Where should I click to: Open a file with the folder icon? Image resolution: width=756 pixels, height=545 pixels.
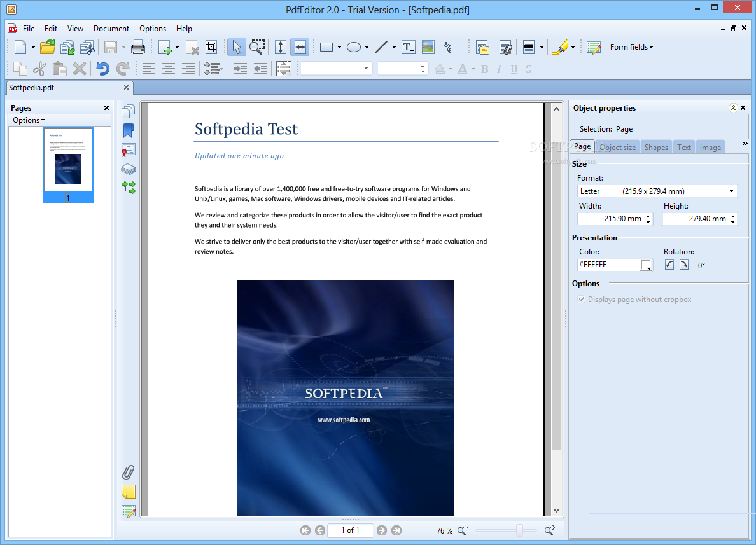point(47,47)
